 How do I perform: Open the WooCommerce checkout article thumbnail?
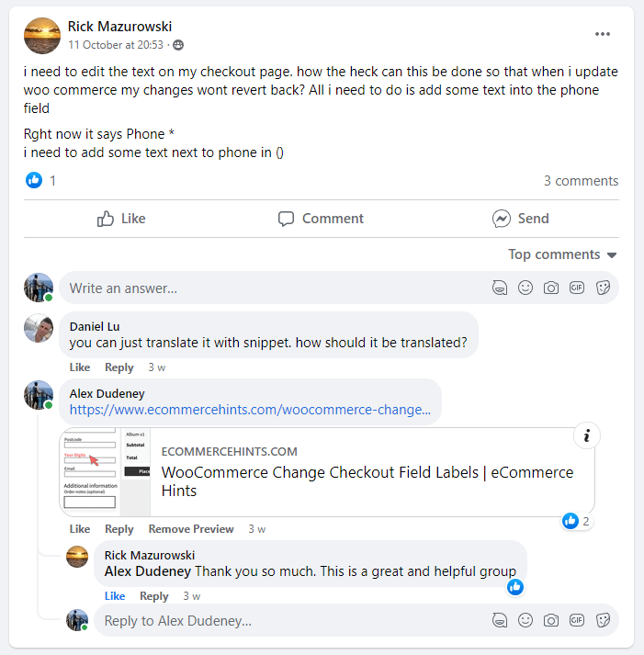(106, 472)
